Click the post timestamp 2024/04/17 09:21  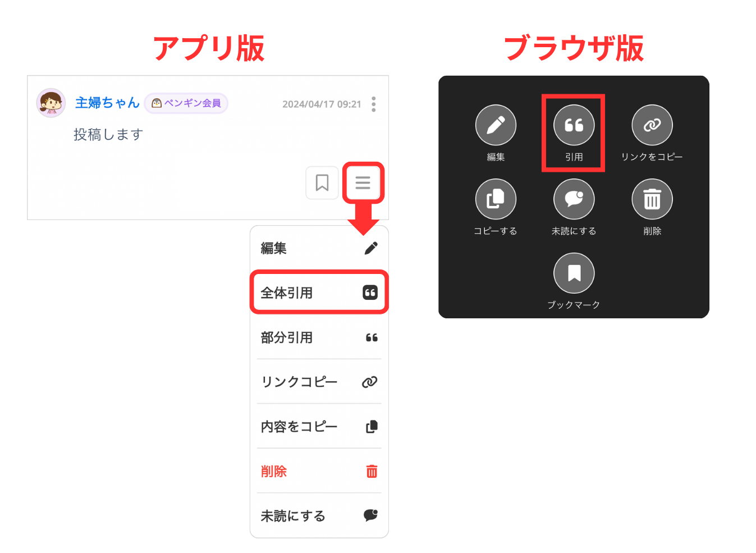(322, 104)
